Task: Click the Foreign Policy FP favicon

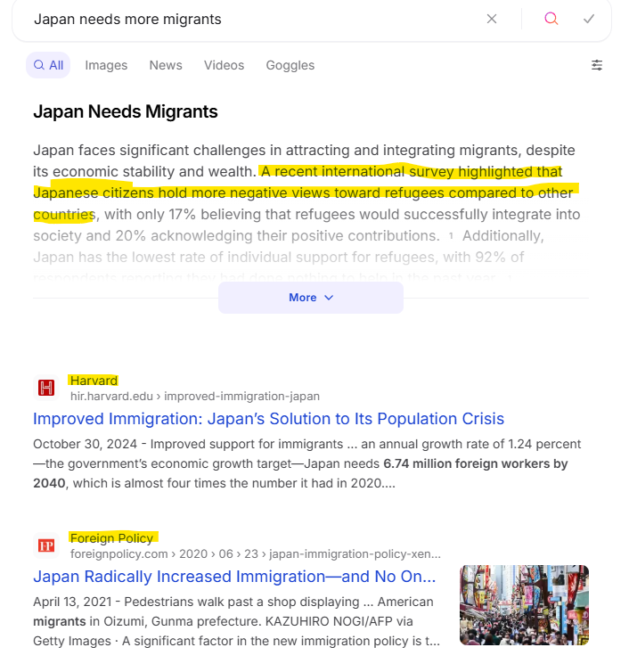Action: 46,545
